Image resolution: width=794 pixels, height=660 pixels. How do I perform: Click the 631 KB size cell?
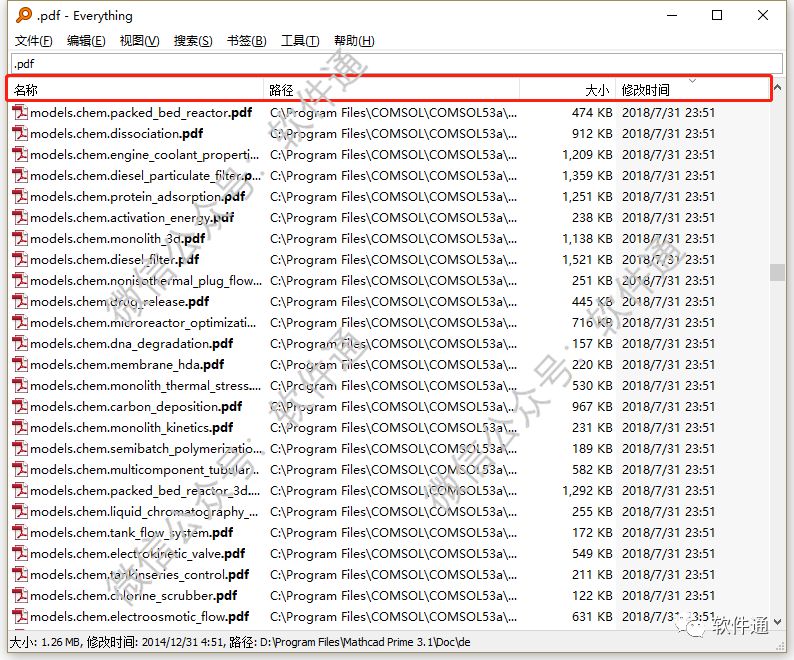pyautogui.click(x=592, y=616)
